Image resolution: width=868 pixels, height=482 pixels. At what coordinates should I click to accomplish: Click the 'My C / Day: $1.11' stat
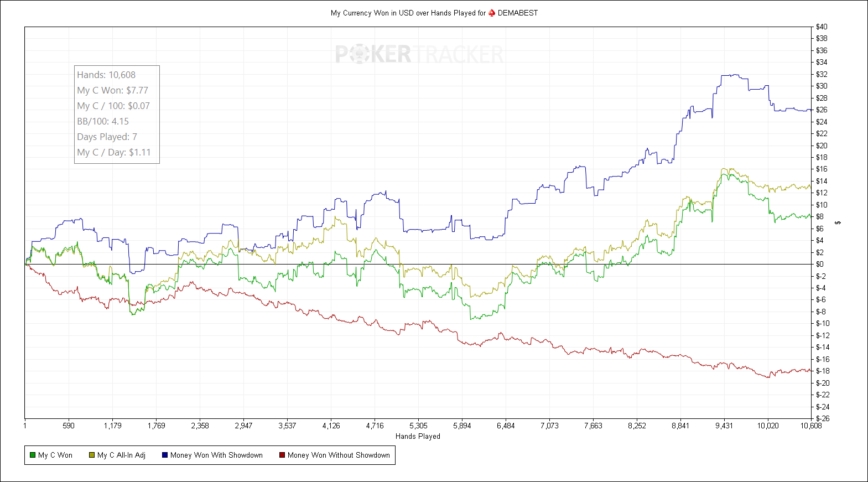(x=114, y=152)
